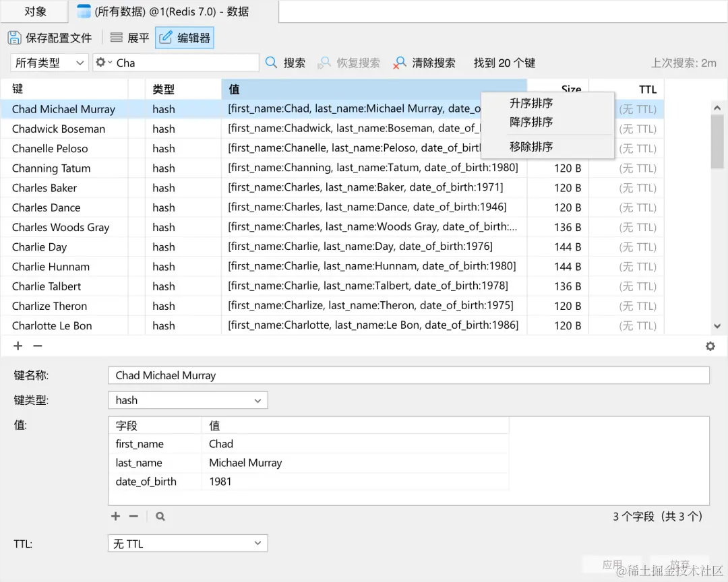This screenshot has width=728, height=582.
Task: Remove hash field with the minus icon
Action: point(133,516)
